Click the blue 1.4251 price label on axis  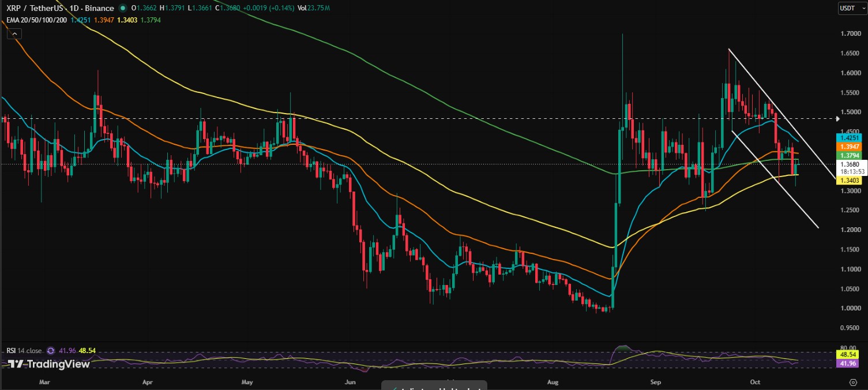pos(850,138)
